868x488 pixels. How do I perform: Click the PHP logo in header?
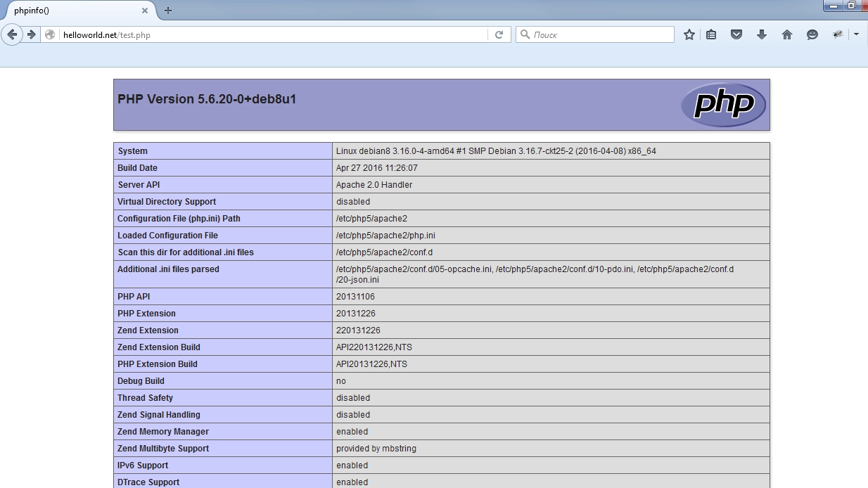722,105
